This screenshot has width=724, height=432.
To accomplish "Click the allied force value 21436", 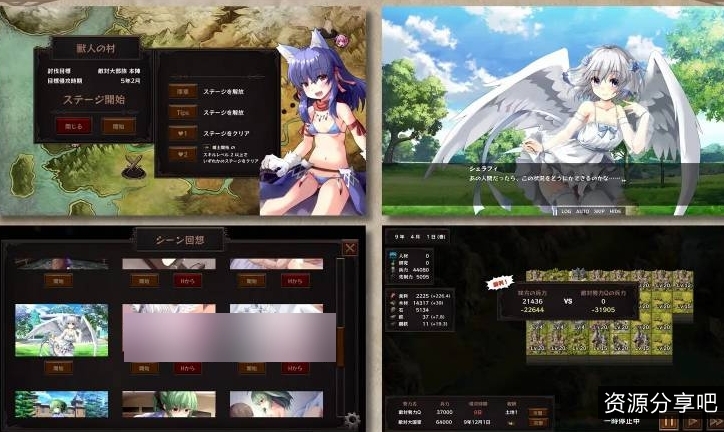I will tap(532, 301).
